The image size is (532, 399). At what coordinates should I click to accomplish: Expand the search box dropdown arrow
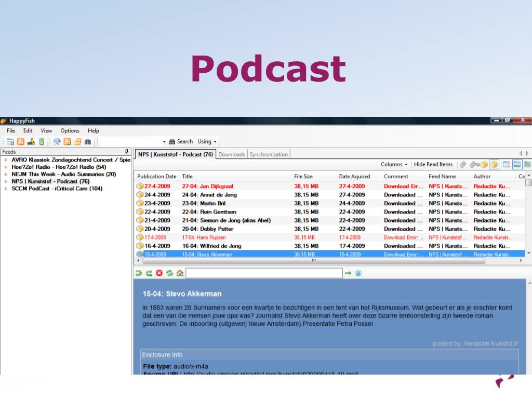click(x=164, y=142)
